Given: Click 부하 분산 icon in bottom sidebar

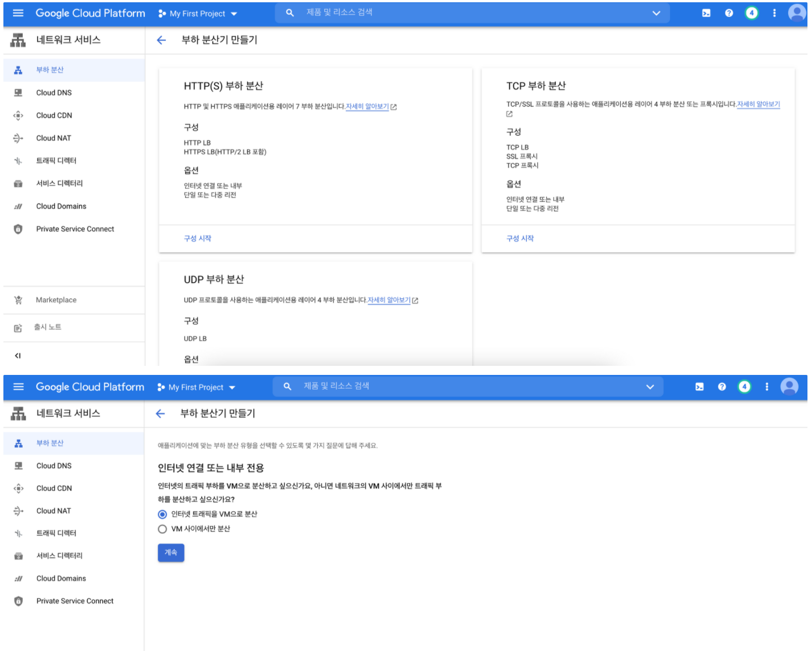Looking at the screenshot, I should tap(18, 443).
